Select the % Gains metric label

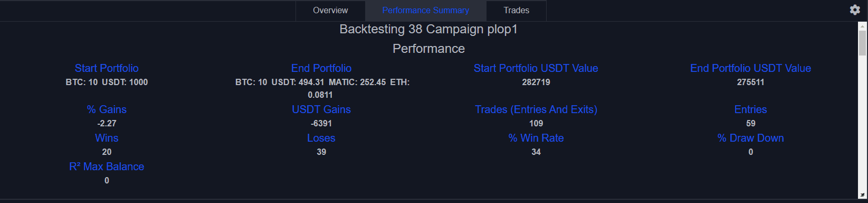pyautogui.click(x=107, y=109)
